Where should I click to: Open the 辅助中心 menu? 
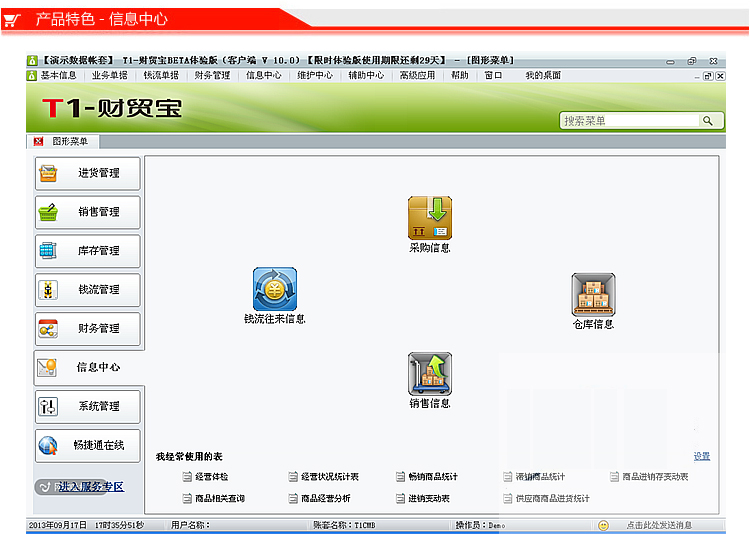[x=366, y=75]
